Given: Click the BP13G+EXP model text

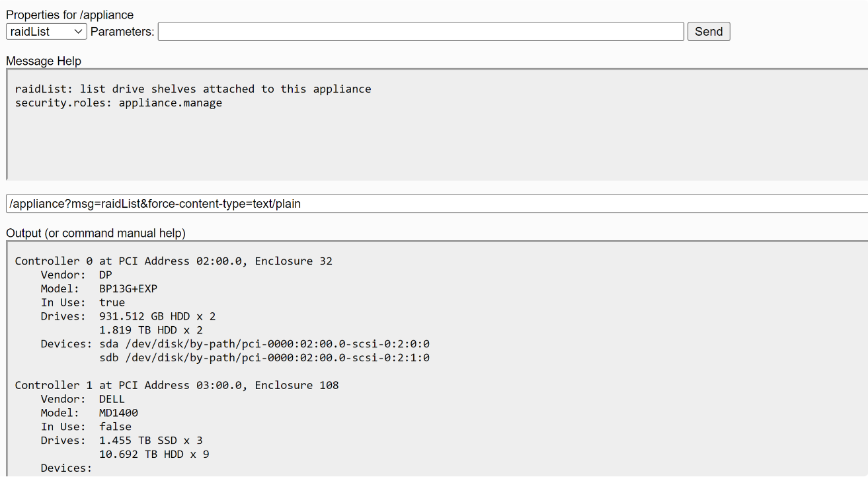Looking at the screenshot, I should point(128,288).
